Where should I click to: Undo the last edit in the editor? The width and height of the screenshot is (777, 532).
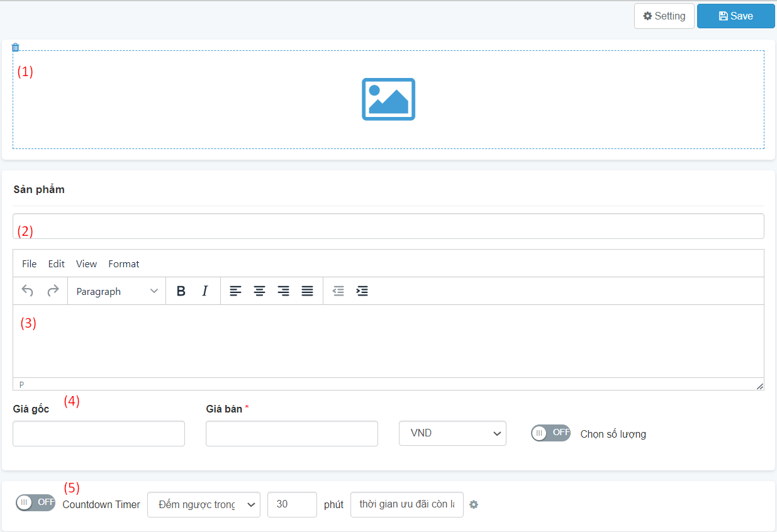point(28,291)
